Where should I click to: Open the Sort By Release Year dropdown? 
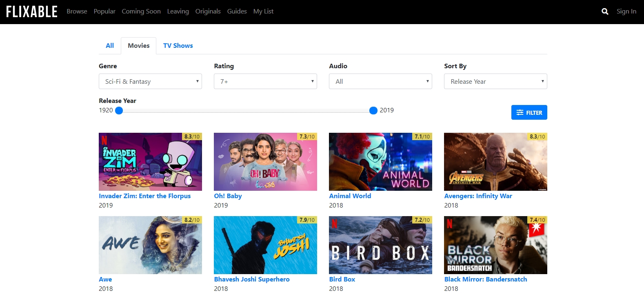pos(495,81)
